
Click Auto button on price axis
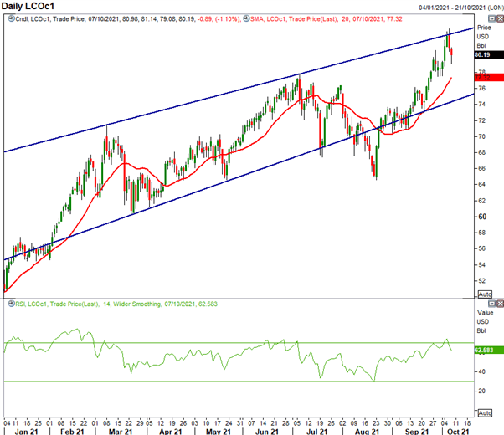485,294
